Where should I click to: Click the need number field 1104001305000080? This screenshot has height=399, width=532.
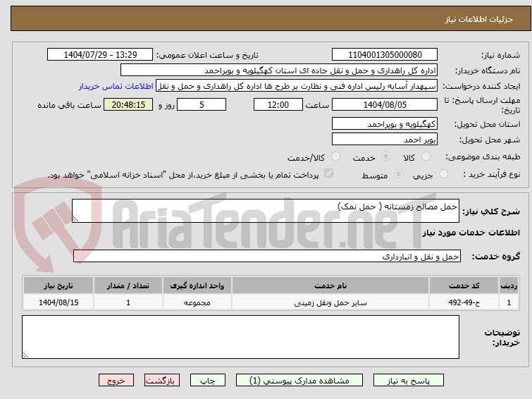tap(385, 55)
